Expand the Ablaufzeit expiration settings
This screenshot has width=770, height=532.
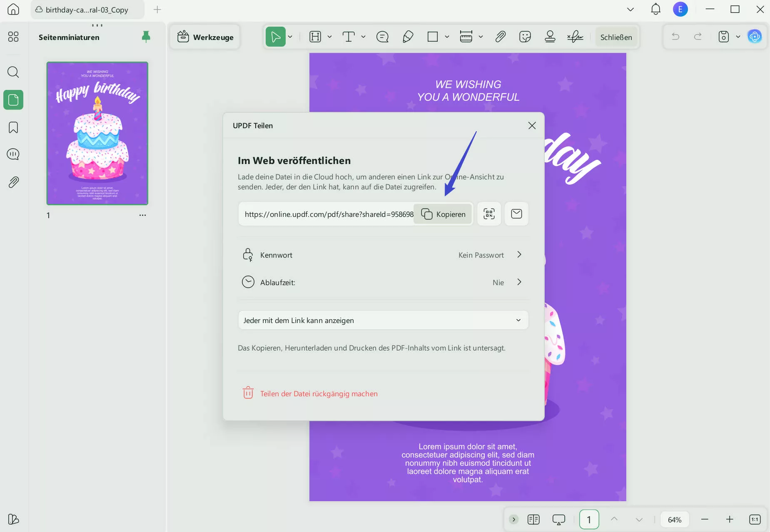pyautogui.click(x=519, y=282)
